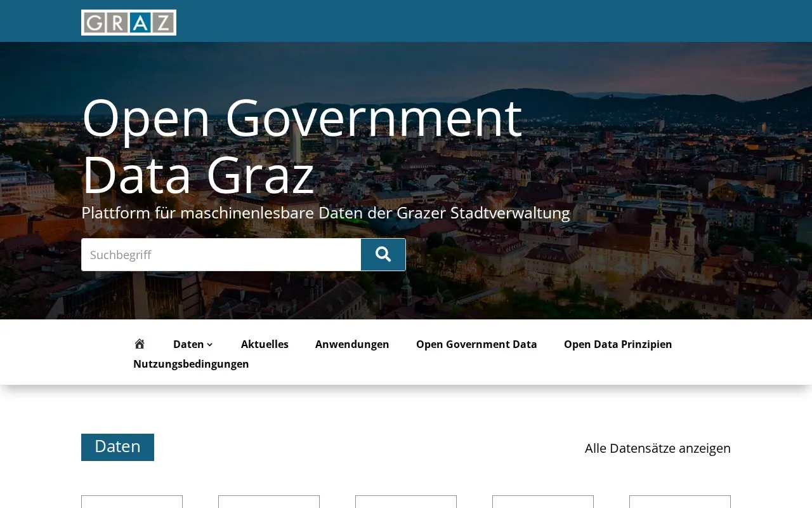Click the Open Government Data Graz title
The width and height of the screenshot is (812, 508).
coord(302,145)
